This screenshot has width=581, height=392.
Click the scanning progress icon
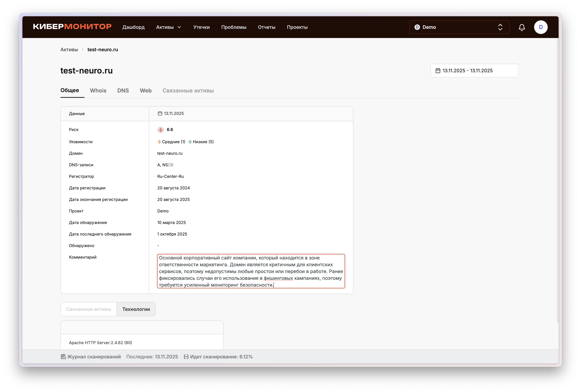[186, 357]
